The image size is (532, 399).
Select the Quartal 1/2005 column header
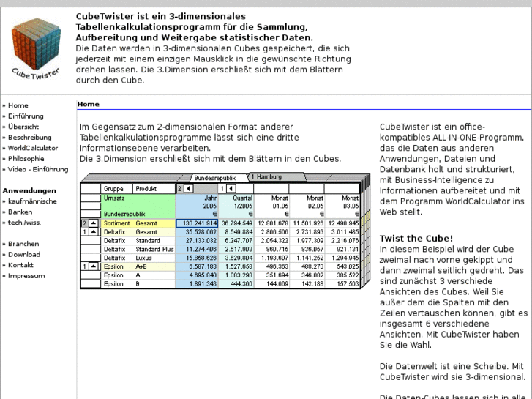pos(236,206)
